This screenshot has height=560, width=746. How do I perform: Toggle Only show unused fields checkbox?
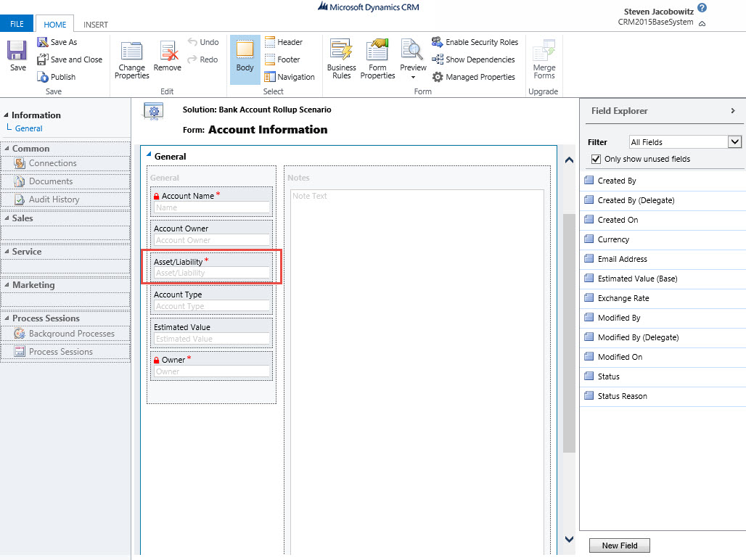coord(597,159)
